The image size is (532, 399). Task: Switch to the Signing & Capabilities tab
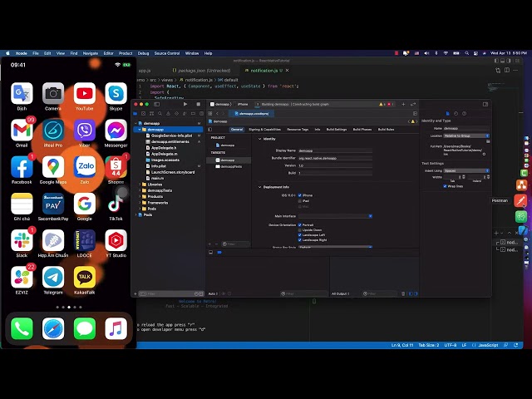264,130
